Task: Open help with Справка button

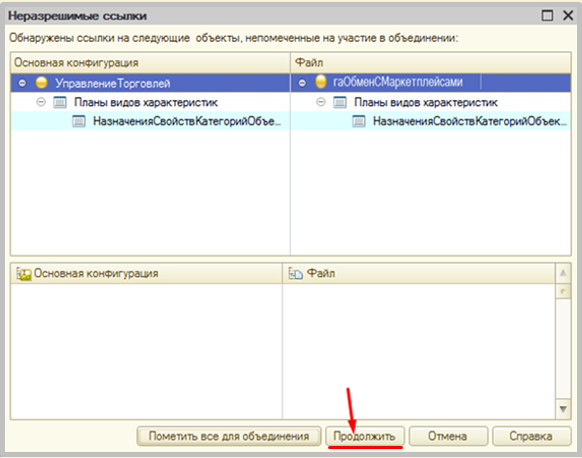Action: 531,436
